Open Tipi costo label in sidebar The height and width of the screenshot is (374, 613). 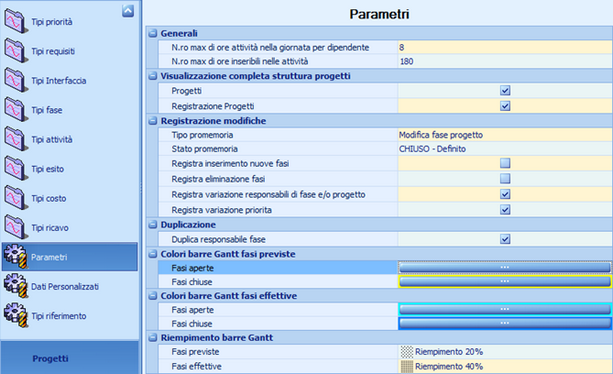pos(48,198)
